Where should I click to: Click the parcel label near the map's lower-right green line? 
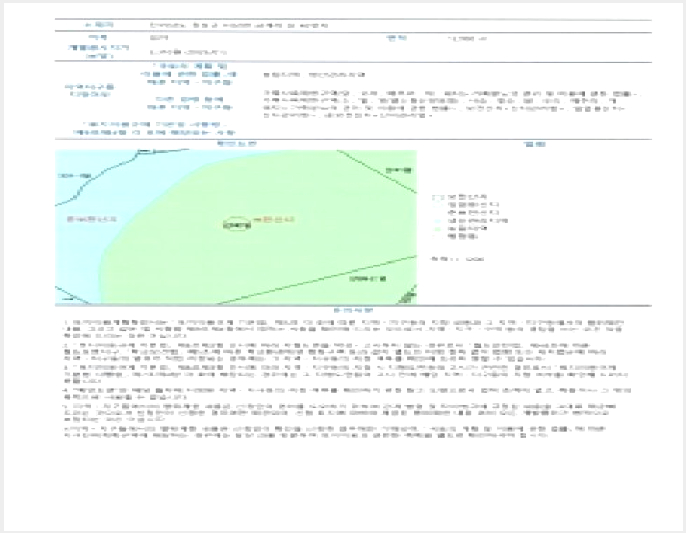point(368,279)
